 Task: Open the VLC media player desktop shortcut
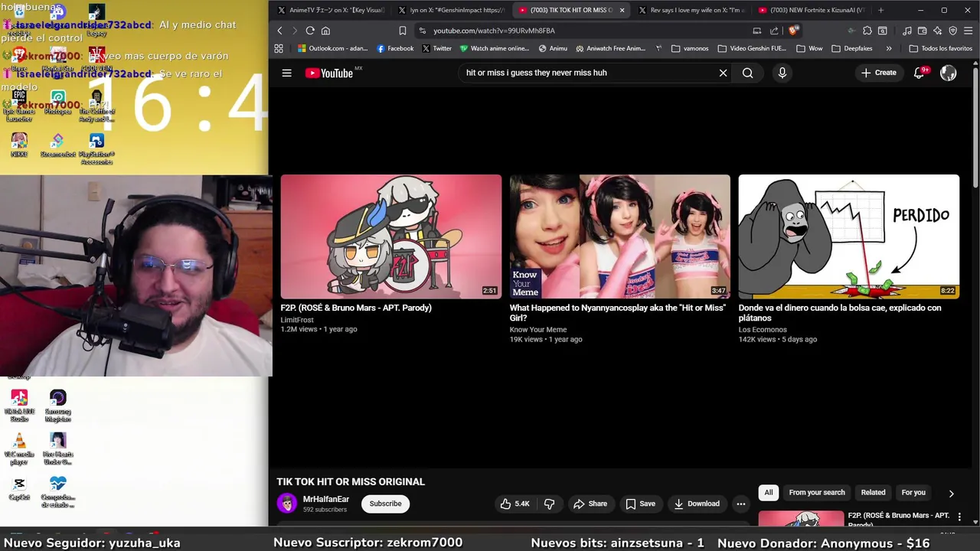click(x=19, y=450)
